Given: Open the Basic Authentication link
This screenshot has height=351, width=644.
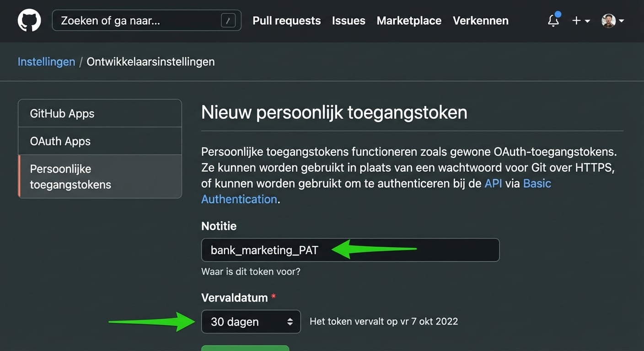Looking at the screenshot, I should (x=239, y=199).
